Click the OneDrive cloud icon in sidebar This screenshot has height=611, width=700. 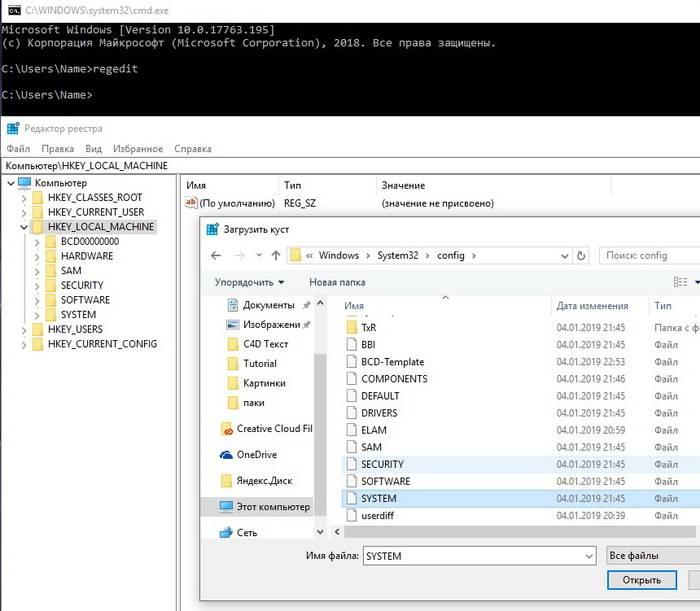(226, 455)
